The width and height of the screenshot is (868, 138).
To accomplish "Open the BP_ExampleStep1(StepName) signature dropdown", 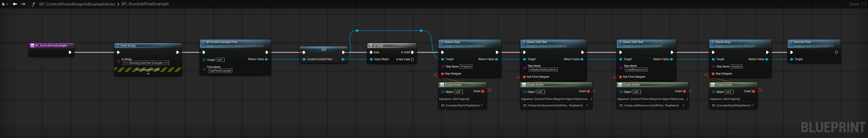I will point(462,105).
